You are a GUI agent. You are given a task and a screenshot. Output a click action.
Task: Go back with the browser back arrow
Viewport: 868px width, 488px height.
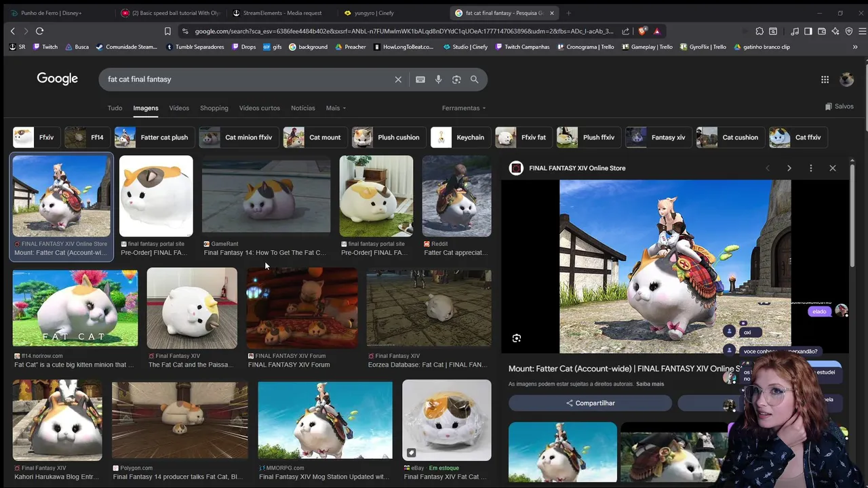point(12,31)
